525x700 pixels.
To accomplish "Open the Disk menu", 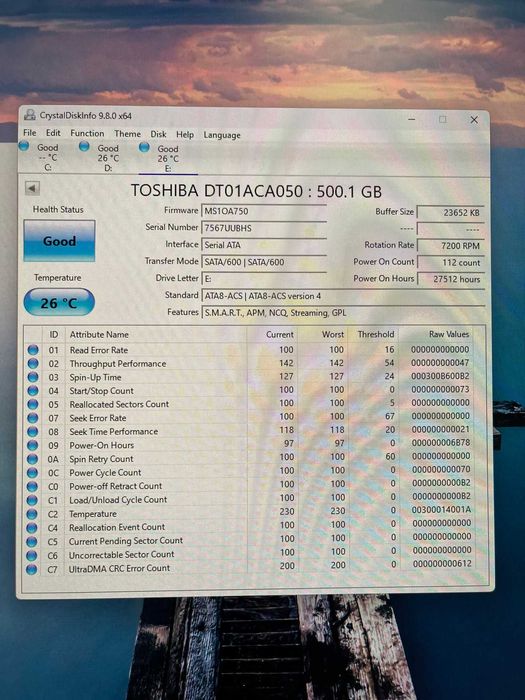I will coord(158,134).
